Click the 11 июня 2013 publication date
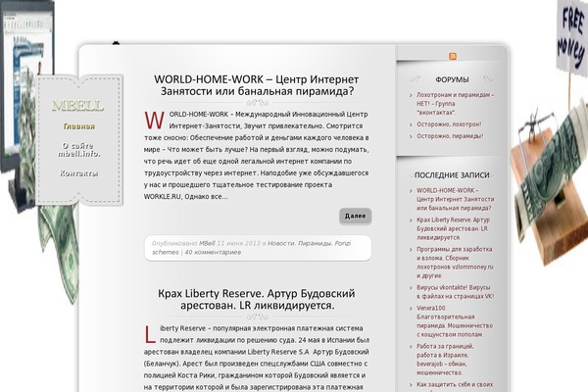588x392 pixels. 238,243
